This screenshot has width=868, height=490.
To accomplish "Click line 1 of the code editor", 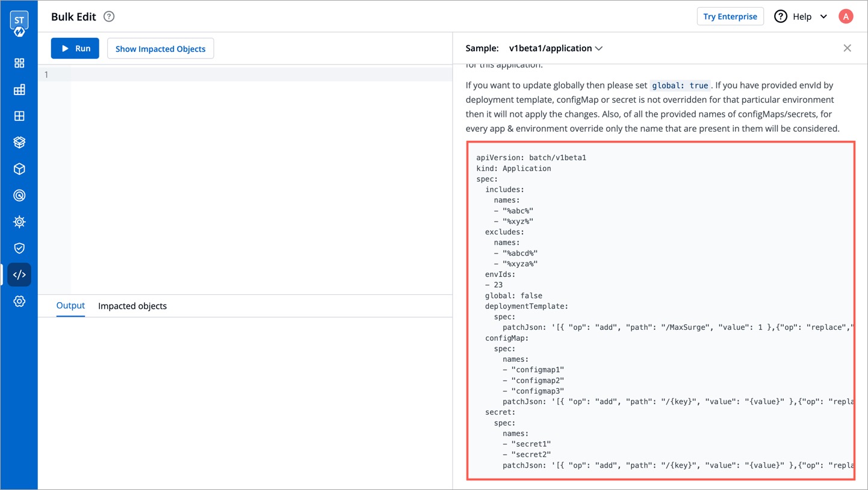I will (x=259, y=75).
